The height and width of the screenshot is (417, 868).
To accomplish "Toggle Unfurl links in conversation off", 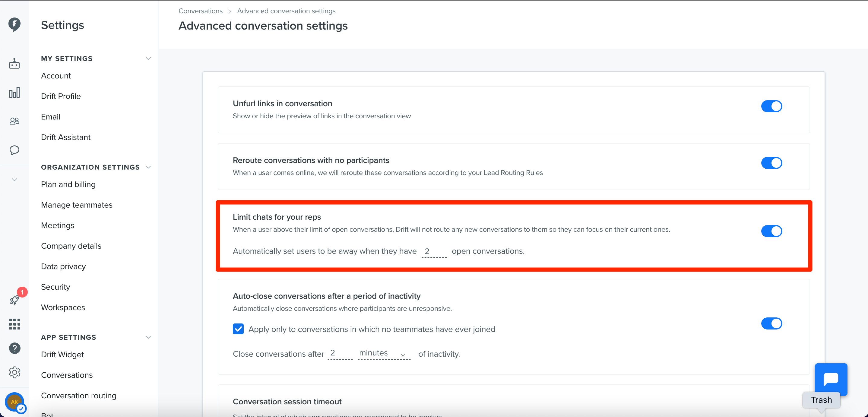I will tap(771, 106).
